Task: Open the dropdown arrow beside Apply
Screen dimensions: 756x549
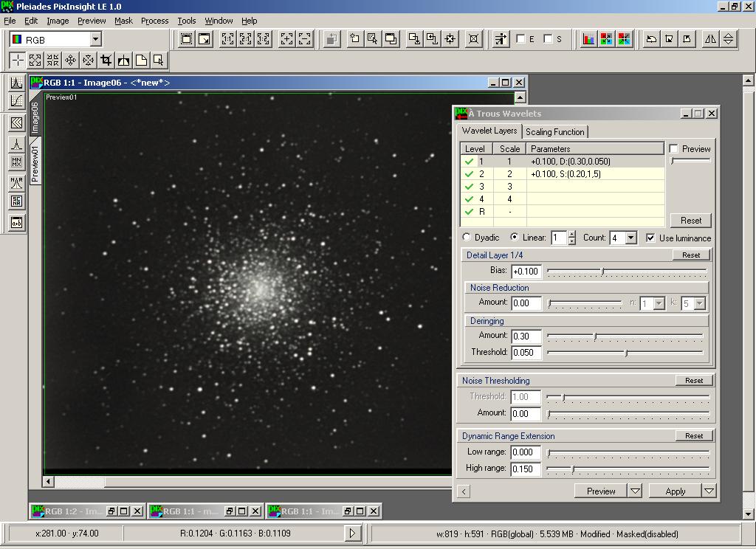Action: [709, 491]
